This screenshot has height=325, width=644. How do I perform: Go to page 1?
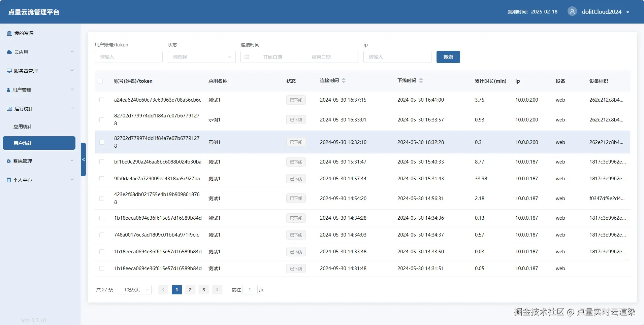[177, 290]
